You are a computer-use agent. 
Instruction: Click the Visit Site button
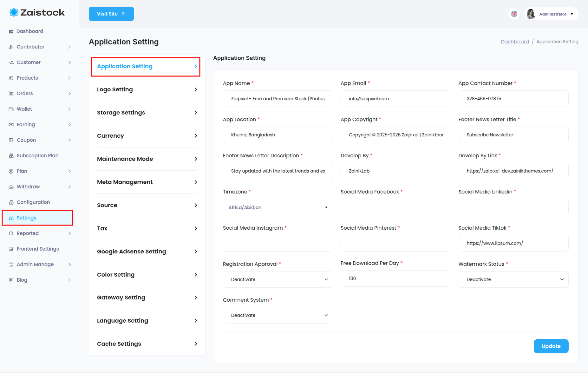111,14
